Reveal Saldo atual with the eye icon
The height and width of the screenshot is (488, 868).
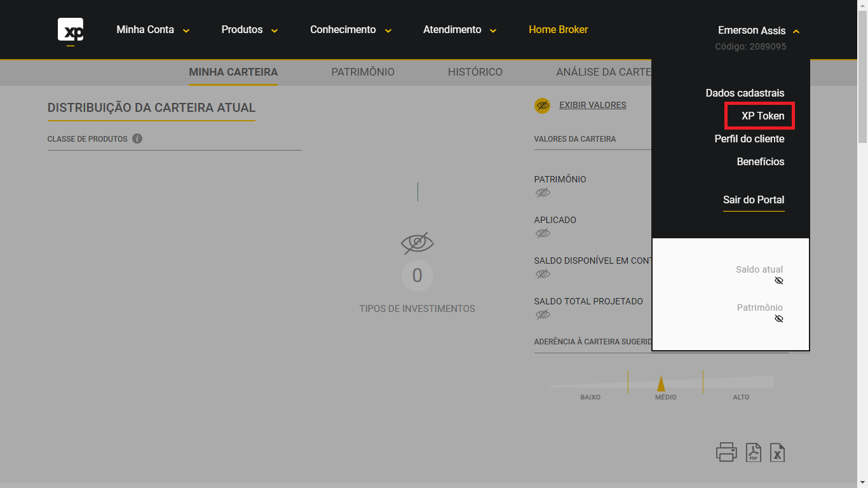pyautogui.click(x=779, y=281)
